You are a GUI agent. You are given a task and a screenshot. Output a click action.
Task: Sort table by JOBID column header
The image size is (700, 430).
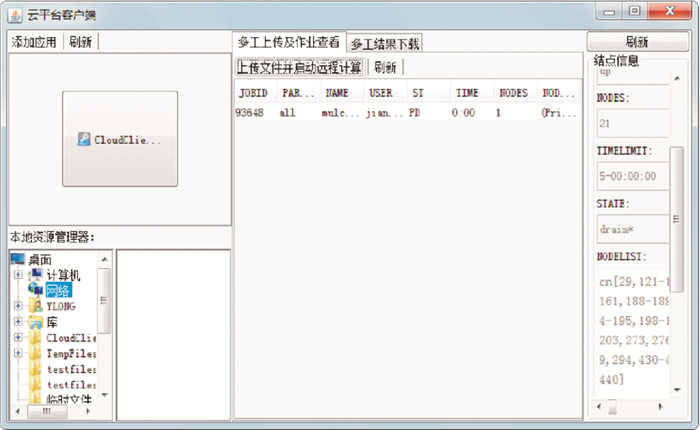254,92
